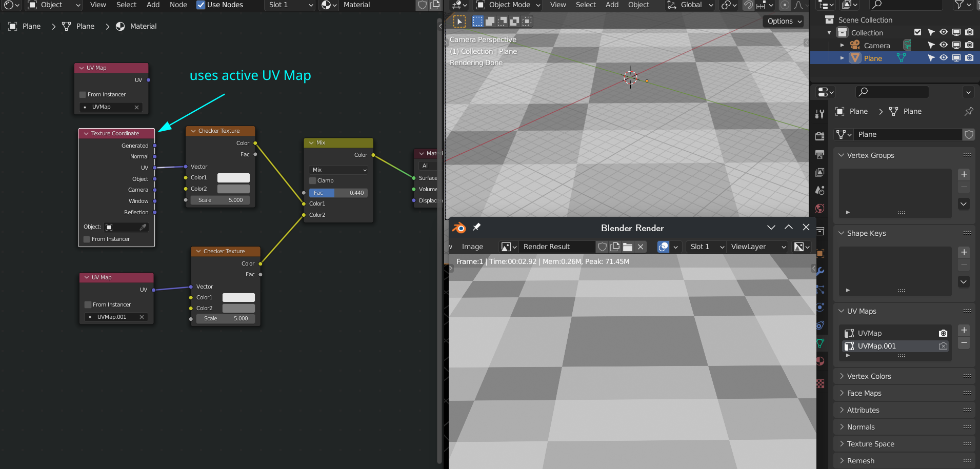Choose the Extend selection mode icon

(490, 21)
